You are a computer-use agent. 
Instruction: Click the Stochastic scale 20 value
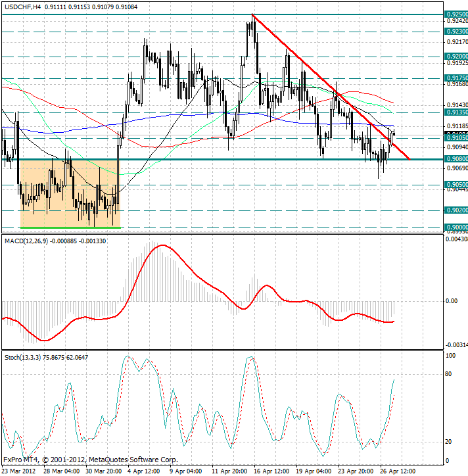pos(448,442)
